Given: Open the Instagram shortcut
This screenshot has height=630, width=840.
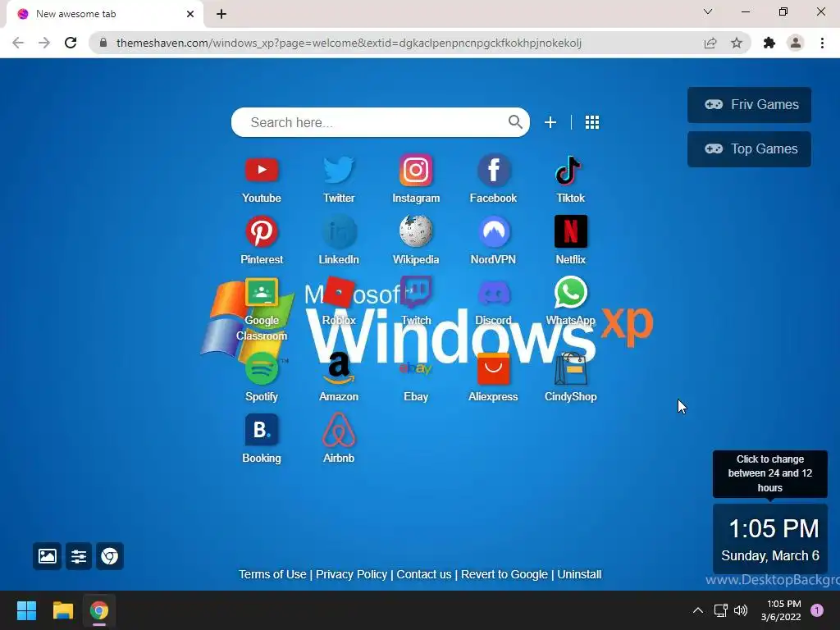Looking at the screenshot, I should coord(416,171).
